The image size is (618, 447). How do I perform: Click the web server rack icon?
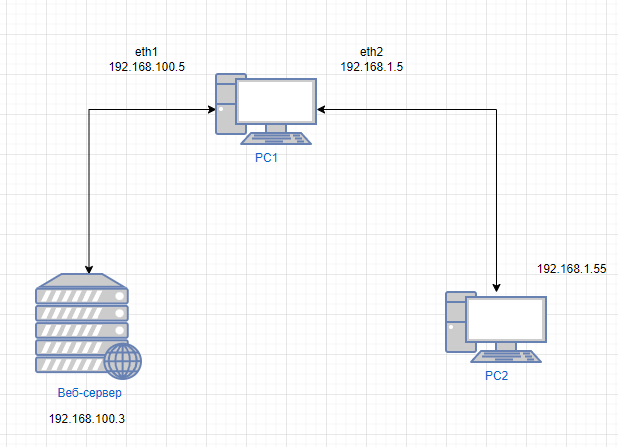tap(88, 326)
